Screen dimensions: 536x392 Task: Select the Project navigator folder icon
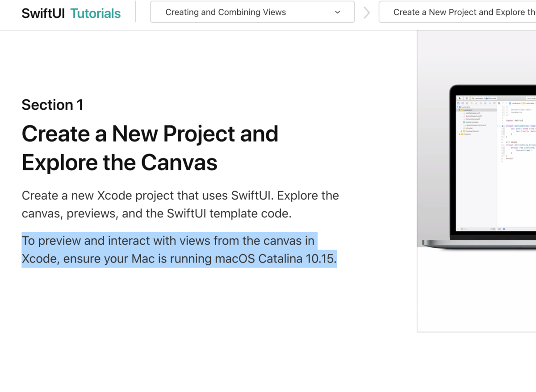(x=458, y=103)
